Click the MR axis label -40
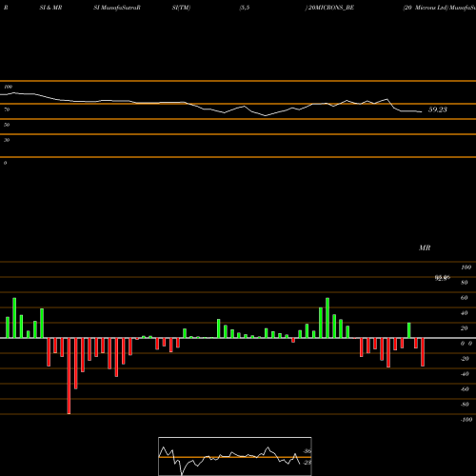 point(465,374)
